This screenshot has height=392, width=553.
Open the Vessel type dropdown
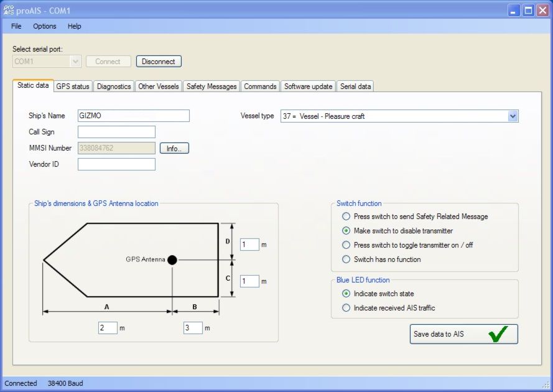point(513,116)
